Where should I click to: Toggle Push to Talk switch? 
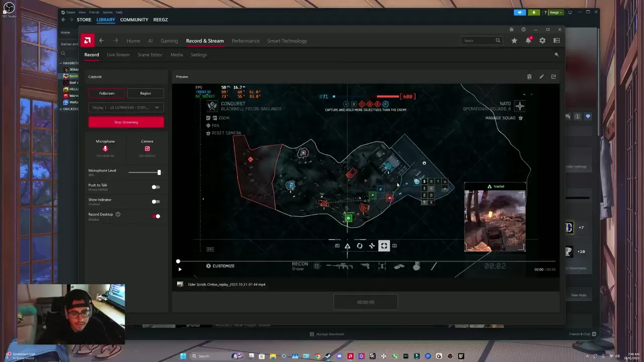[155, 187]
